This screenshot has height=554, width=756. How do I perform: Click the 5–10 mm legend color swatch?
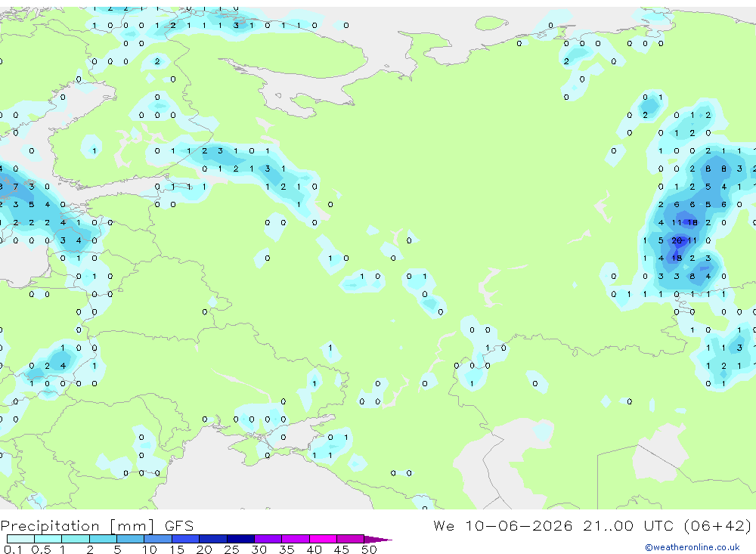pyautogui.click(x=130, y=539)
